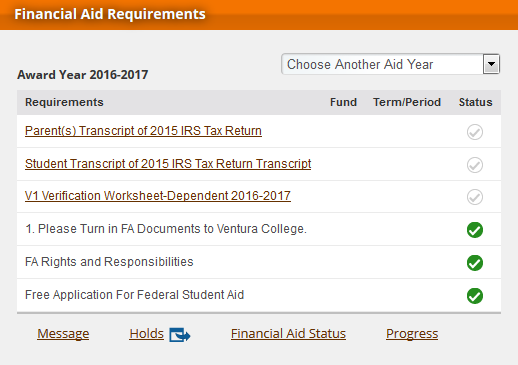Open Student Transcript of 2015 IRS Tax Return link
The height and width of the screenshot is (365, 518).
click(x=168, y=164)
